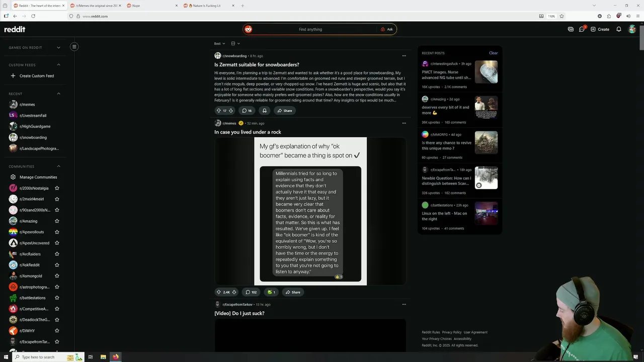Reload the page with browser refresh
644x362 pixels.
(33, 16)
